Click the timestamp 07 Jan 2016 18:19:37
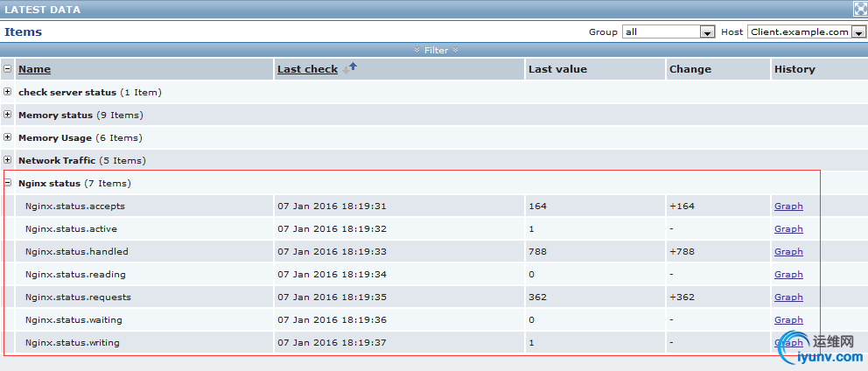 click(x=332, y=342)
